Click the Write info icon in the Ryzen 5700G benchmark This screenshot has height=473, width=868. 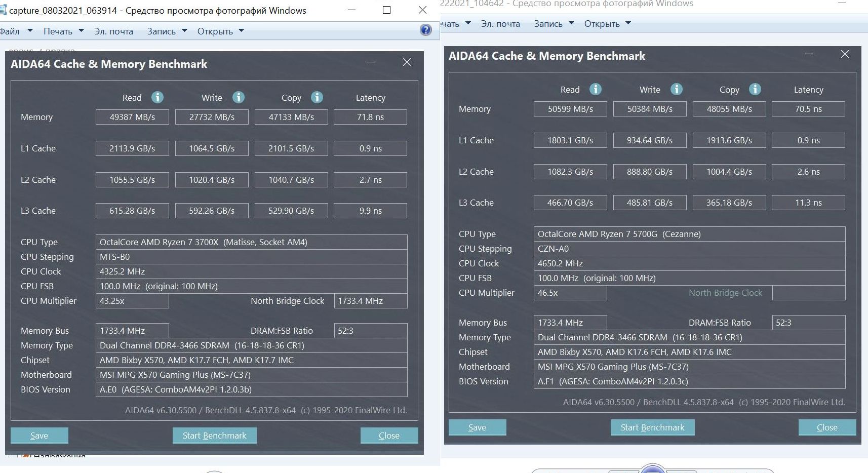click(x=677, y=89)
